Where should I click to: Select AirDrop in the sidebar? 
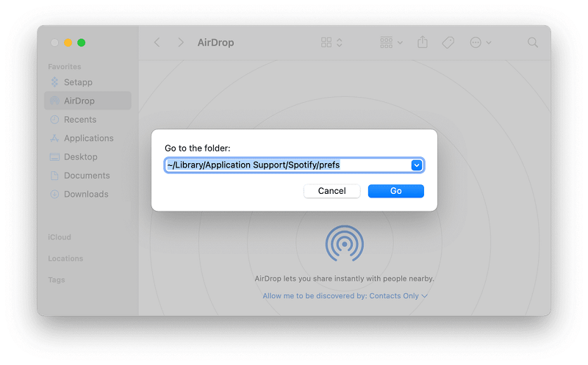click(x=87, y=101)
